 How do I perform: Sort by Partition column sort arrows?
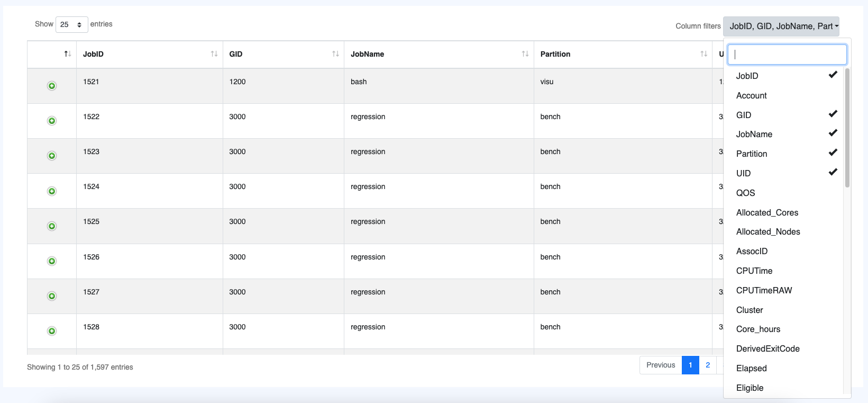pos(703,54)
